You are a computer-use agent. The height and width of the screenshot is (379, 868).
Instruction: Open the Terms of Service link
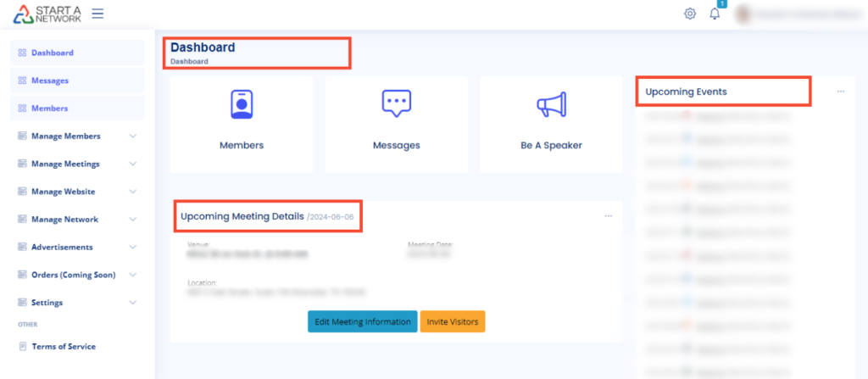click(x=64, y=347)
